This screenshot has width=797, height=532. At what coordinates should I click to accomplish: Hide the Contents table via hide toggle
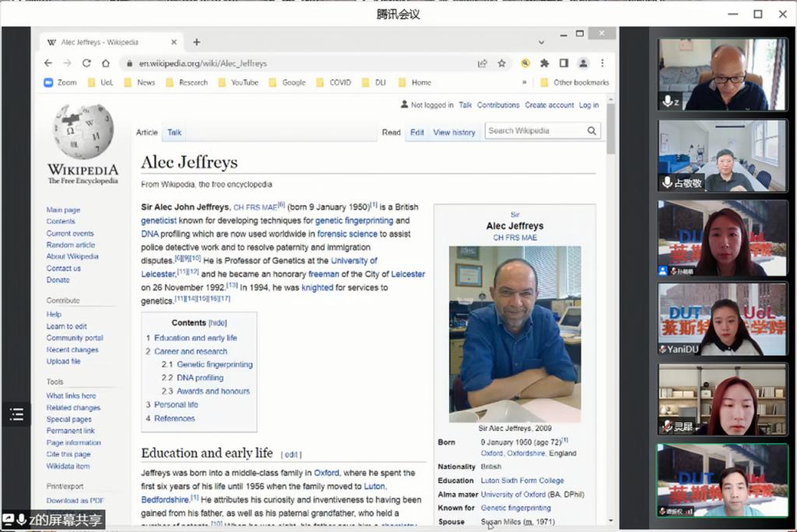(x=218, y=323)
